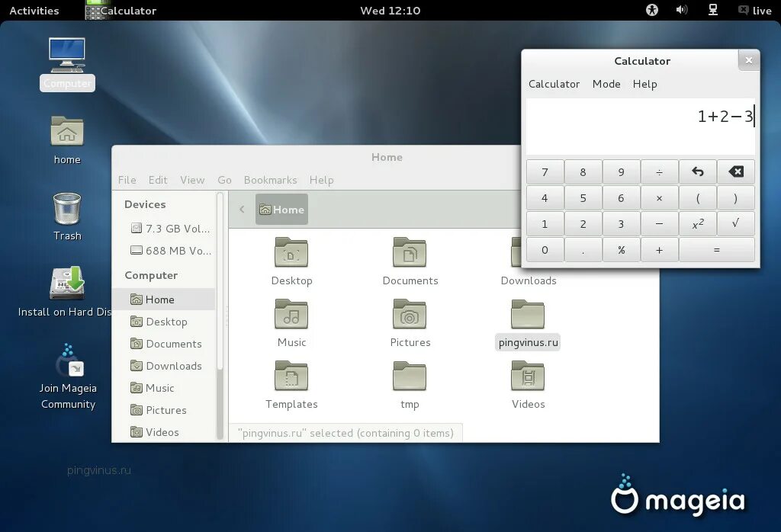Click digit 5 on calculator
781x532 pixels.
583,198
